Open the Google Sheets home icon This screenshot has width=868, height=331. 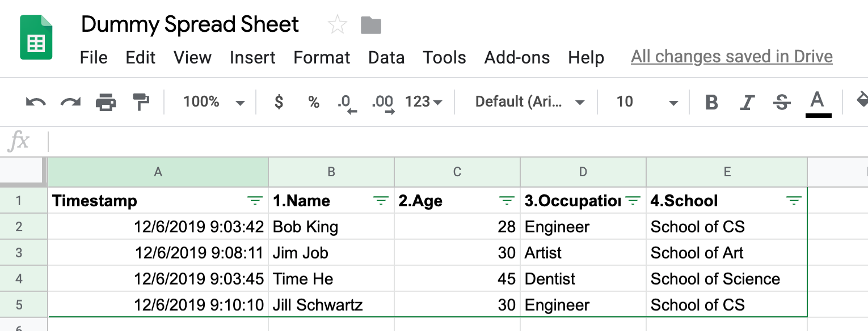coord(36,37)
